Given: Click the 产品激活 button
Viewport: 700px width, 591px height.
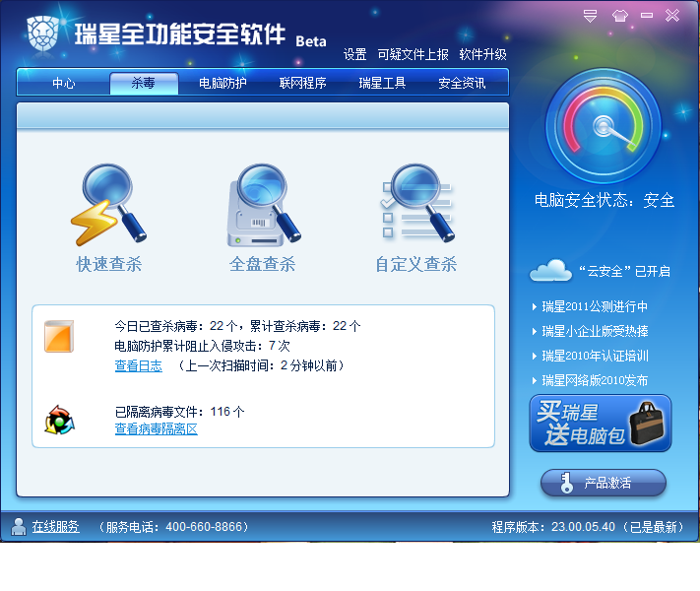Looking at the screenshot, I should pyautogui.click(x=604, y=483).
